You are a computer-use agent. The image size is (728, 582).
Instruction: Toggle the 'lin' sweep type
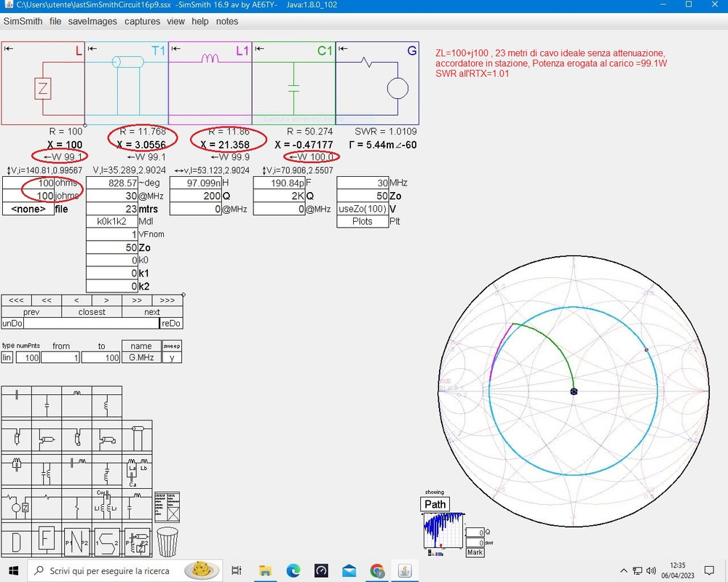point(7,357)
